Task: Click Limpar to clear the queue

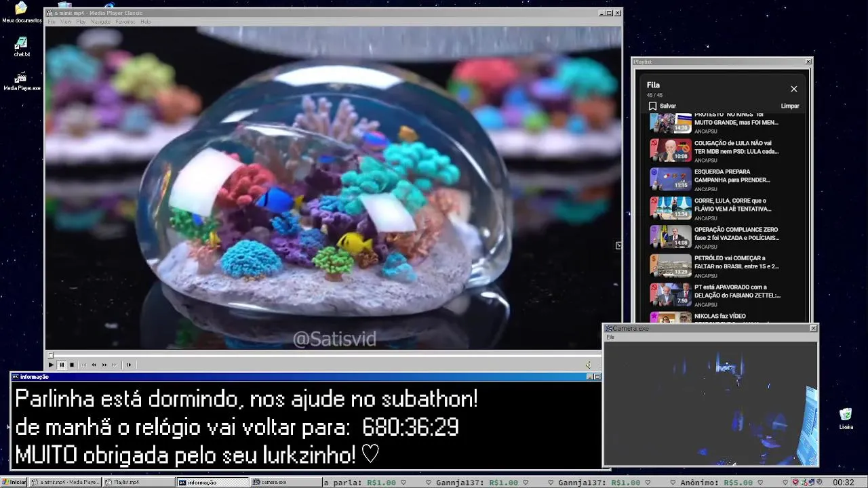Action: click(x=790, y=106)
